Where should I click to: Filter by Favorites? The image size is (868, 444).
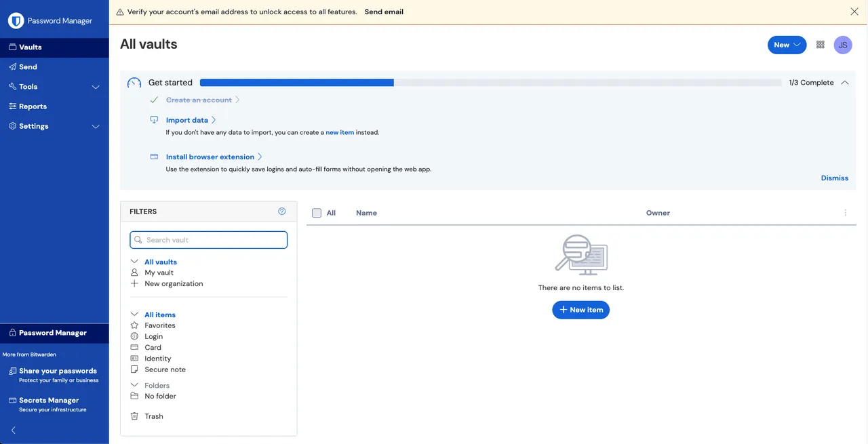[x=160, y=325]
